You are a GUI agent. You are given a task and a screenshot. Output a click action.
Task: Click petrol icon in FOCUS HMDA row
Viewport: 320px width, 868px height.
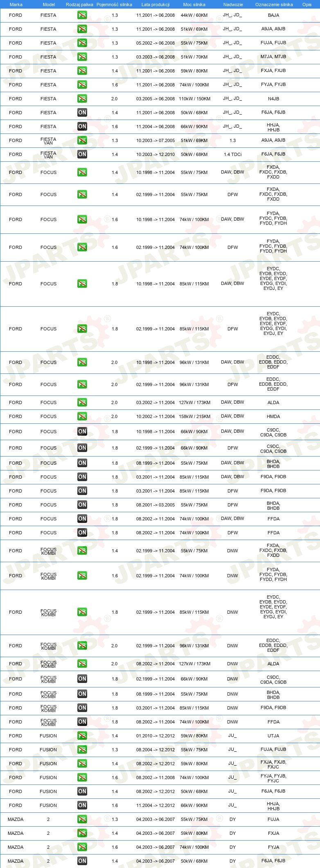82,416
